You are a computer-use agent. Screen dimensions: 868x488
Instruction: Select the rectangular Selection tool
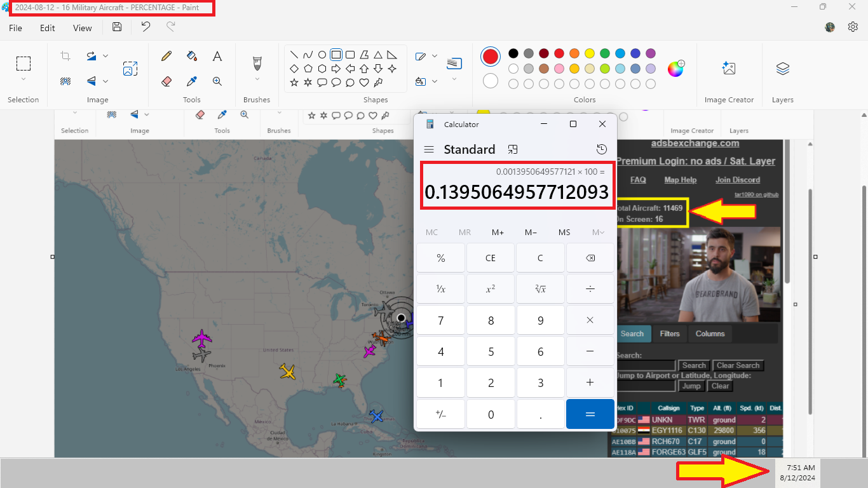tap(24, 63)
